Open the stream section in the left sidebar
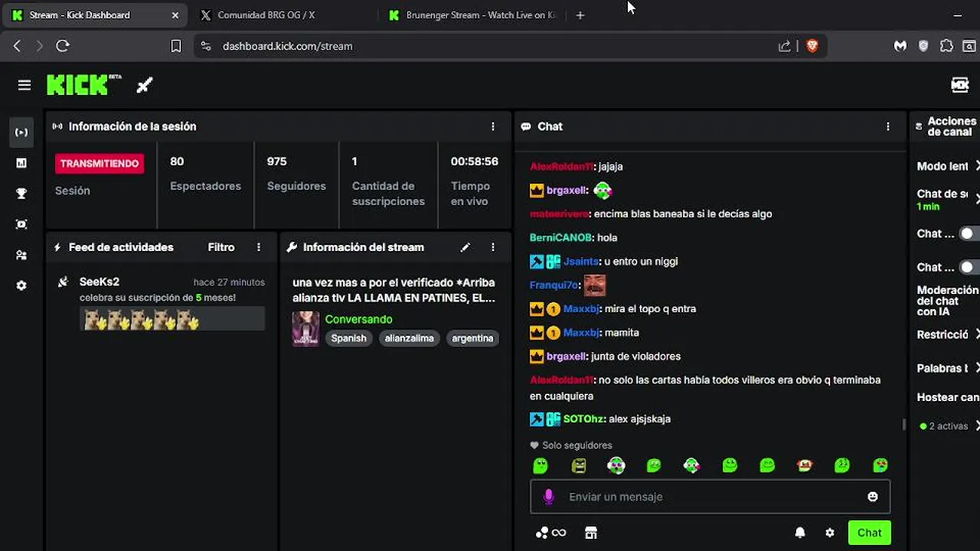Viewport: 980px width, 551px height. 21,132
